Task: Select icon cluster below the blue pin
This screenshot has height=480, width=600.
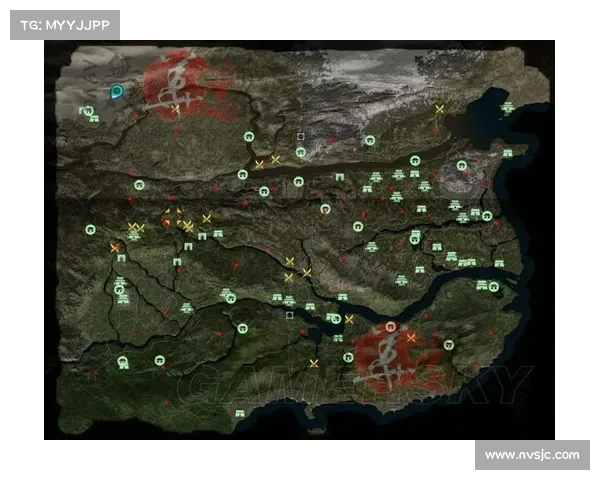Action: (89, 114)
